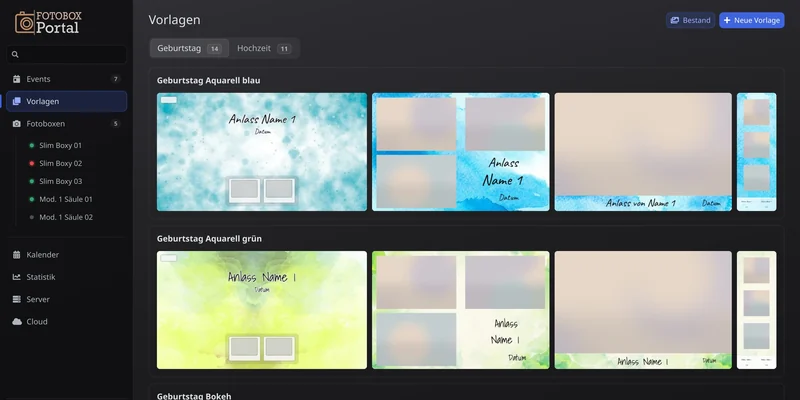The width and height of the screenshot is (800, 400).
Task: Click the Statistik chart icon
Action: pyautogui.click(x=17, y=277)
